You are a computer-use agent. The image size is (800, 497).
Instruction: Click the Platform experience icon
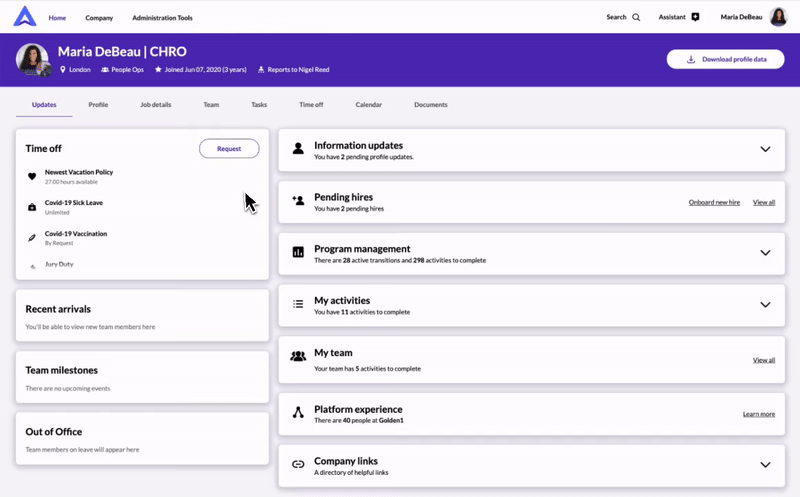point(298,412)
